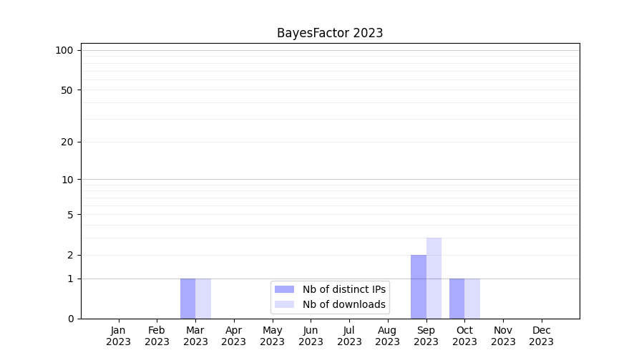Select the 10 y-axis tick label
Viewport: 644px width, 358px height.
(x=67, y=180)
